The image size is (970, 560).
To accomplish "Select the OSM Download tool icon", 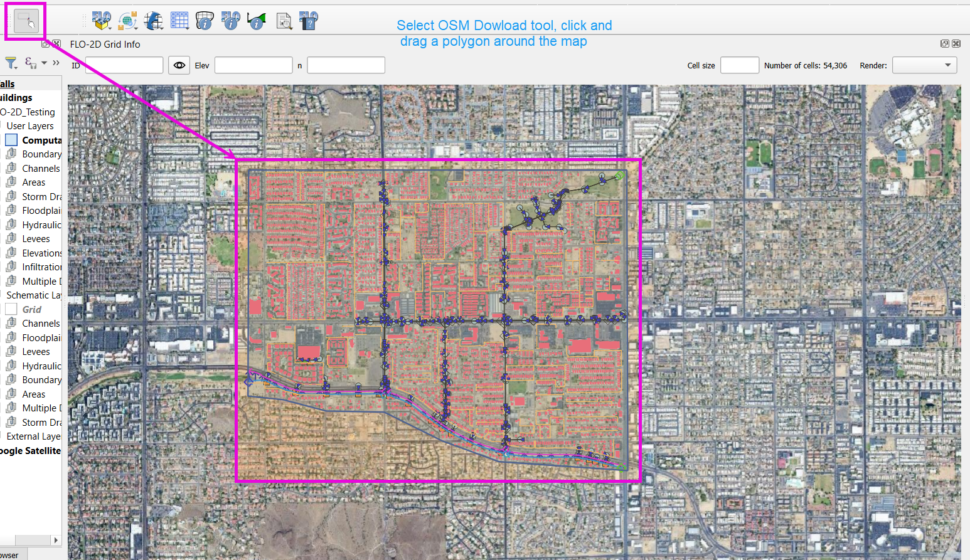I will [x=26, y=21].
